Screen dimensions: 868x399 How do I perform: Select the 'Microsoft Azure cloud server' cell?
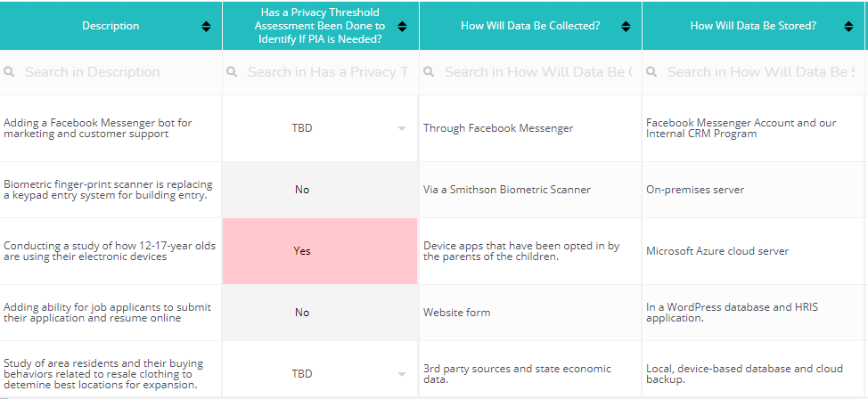[x=717, y=251]
